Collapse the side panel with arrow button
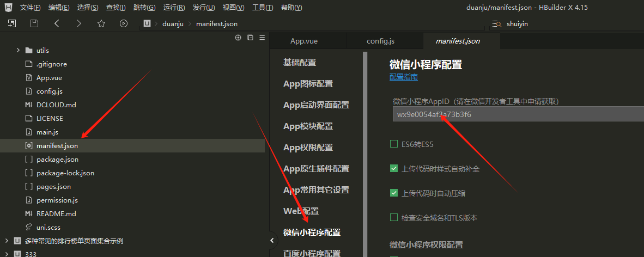Image resolution: width=644 pixels, height=257 pixels. pos(272,241)
